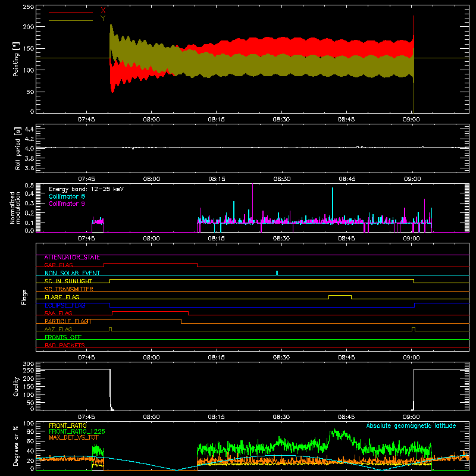The width and height of the screenshot is (476, 476).
Task: Click the olive flag label above FRONTS_OFF
Action: pyautogui.click(x=58, y=330)
